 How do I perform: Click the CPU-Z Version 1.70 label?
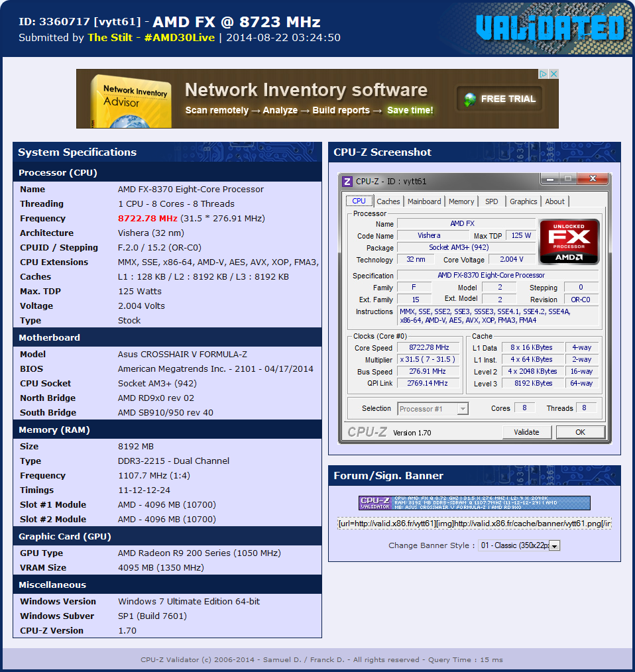click(x=412, y=433)
